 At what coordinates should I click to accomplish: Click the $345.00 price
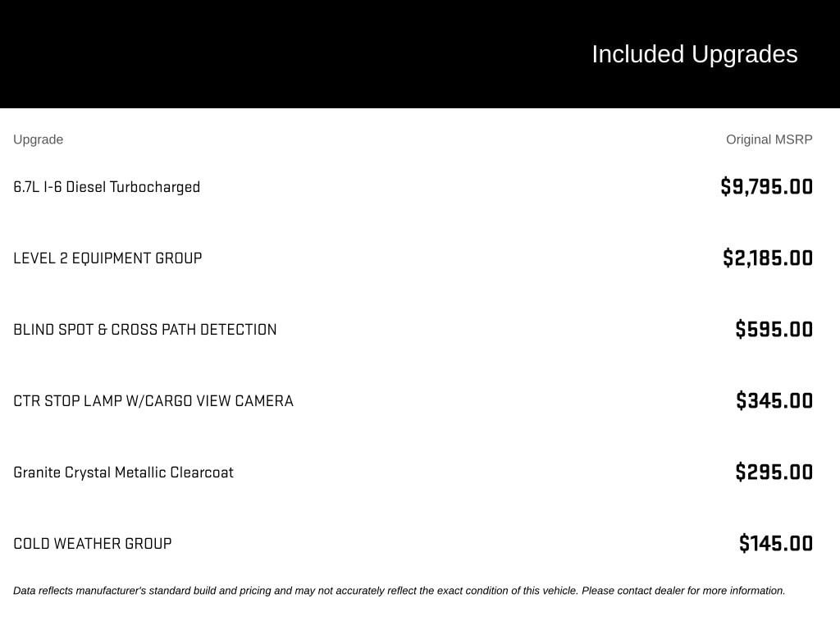tap(774, 400)
